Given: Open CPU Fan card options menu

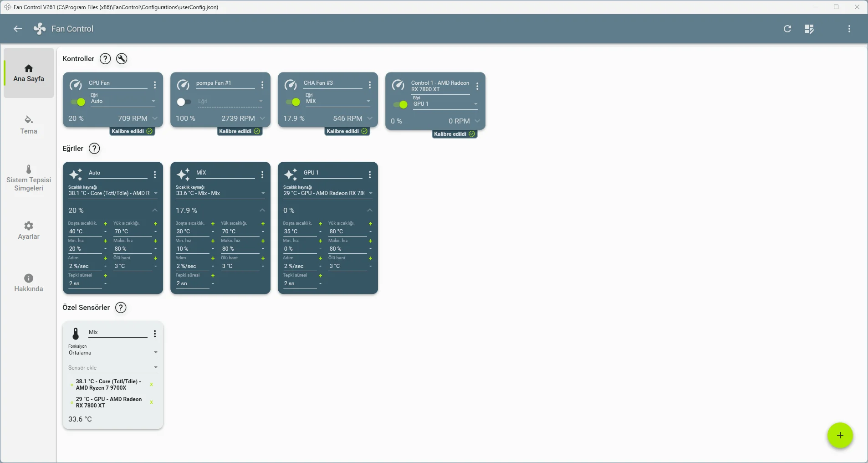Looking at the screenshot, I should point(155,85).
